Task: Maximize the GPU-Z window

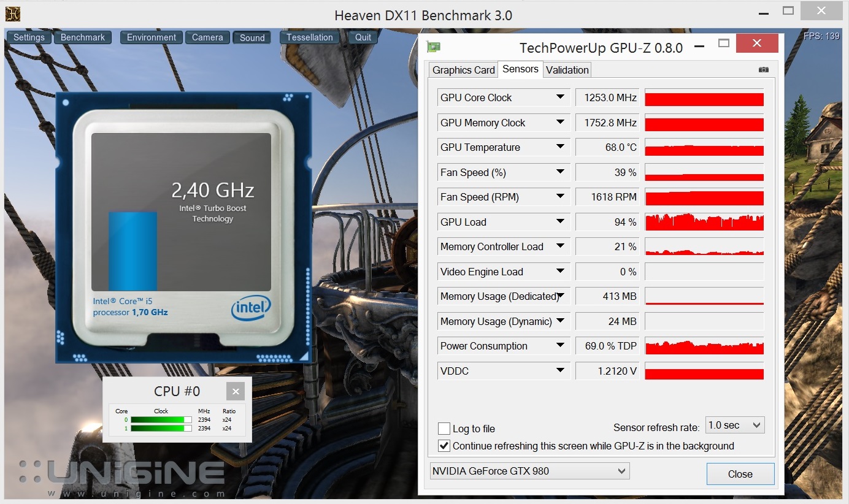Action: (x=724, y=44)
